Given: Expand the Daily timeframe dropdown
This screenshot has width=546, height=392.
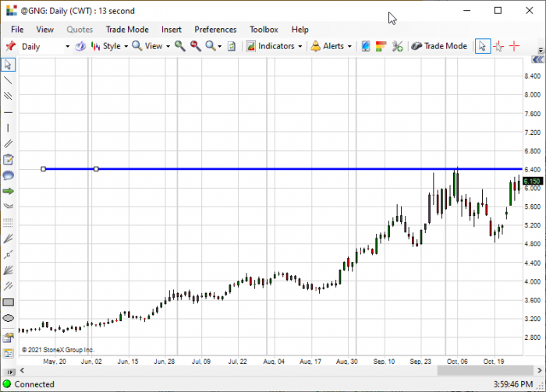Looking at the screenshot, I should (67, 46).
